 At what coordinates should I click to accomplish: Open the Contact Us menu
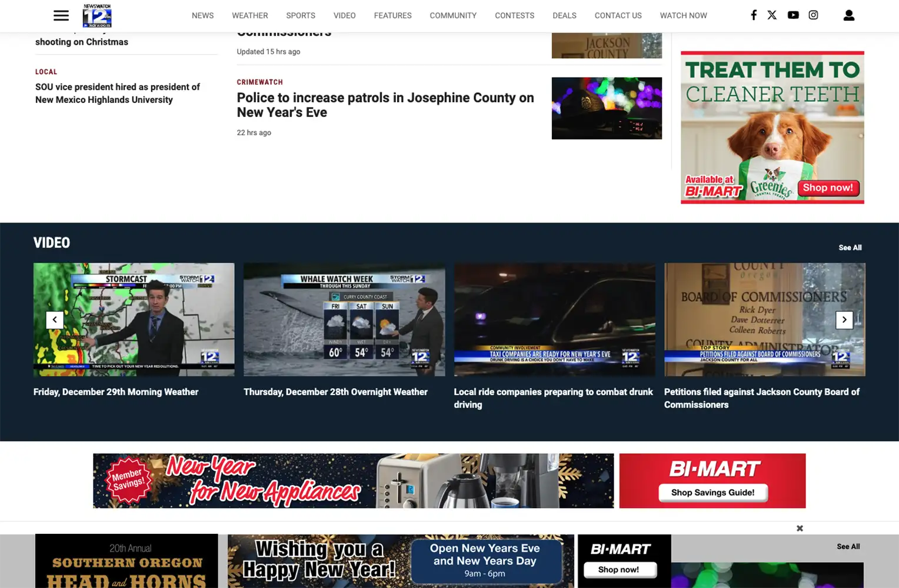pyautogui.click(x=618, y=15)
